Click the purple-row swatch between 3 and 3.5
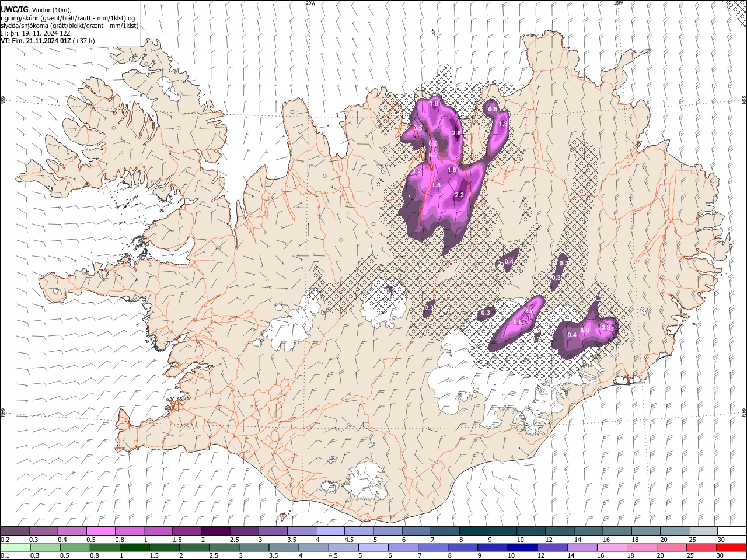Screen dimensions: 747x560 click(273, 531)
